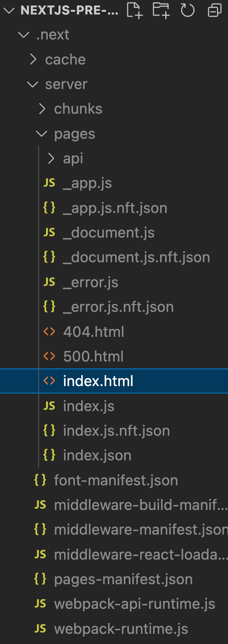Refresh the explorer tree

click(187, 10)
